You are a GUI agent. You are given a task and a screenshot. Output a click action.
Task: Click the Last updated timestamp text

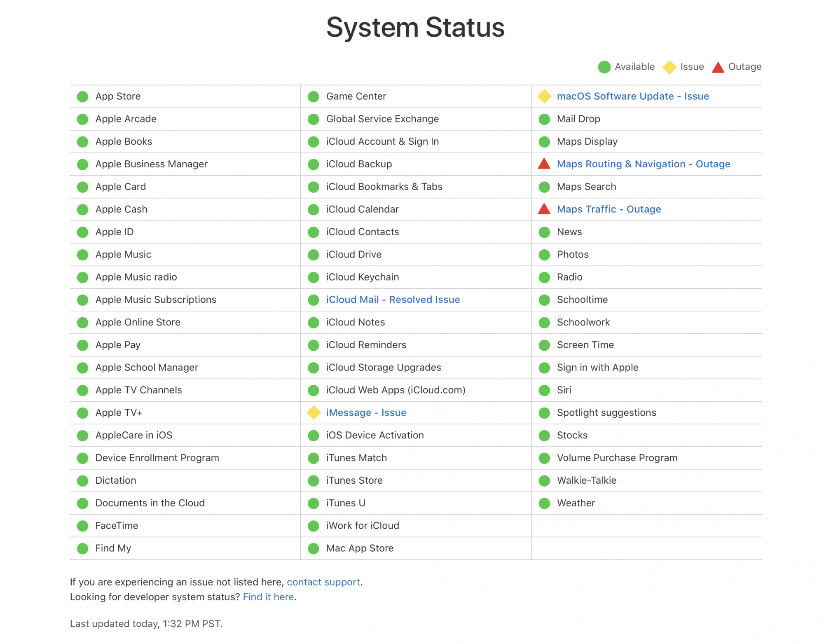click(x=146, y=623)
